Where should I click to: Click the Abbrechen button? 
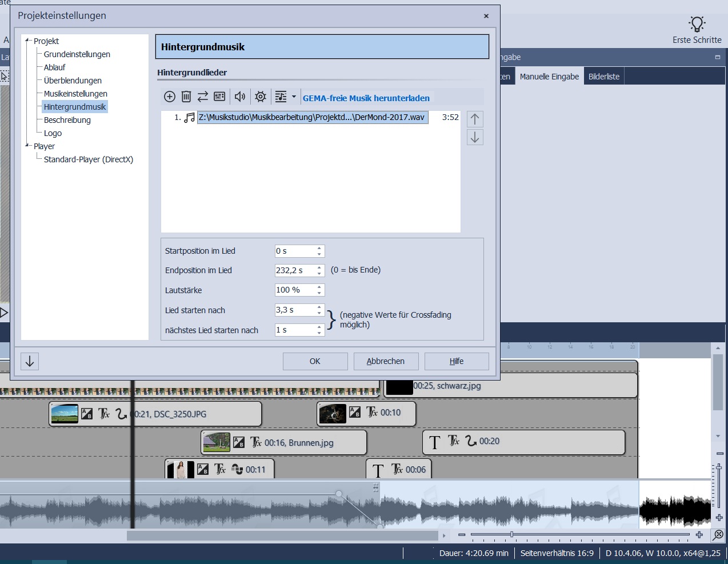coord(386,361)
